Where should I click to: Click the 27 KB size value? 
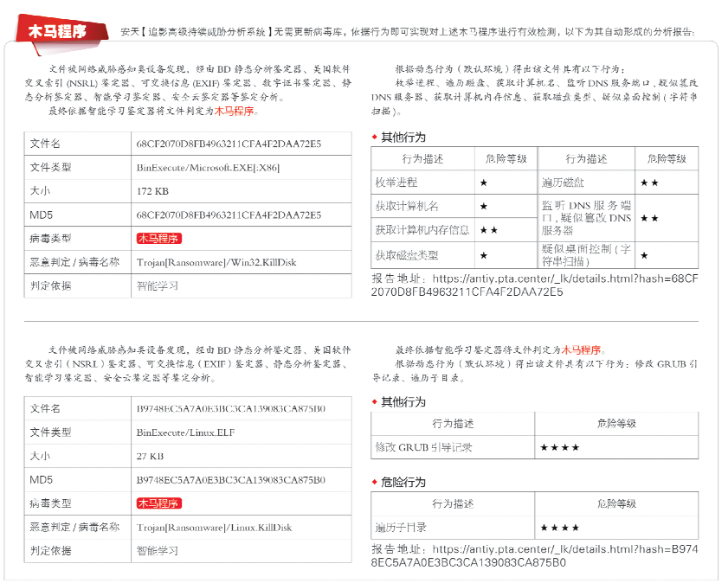point(150,457)
